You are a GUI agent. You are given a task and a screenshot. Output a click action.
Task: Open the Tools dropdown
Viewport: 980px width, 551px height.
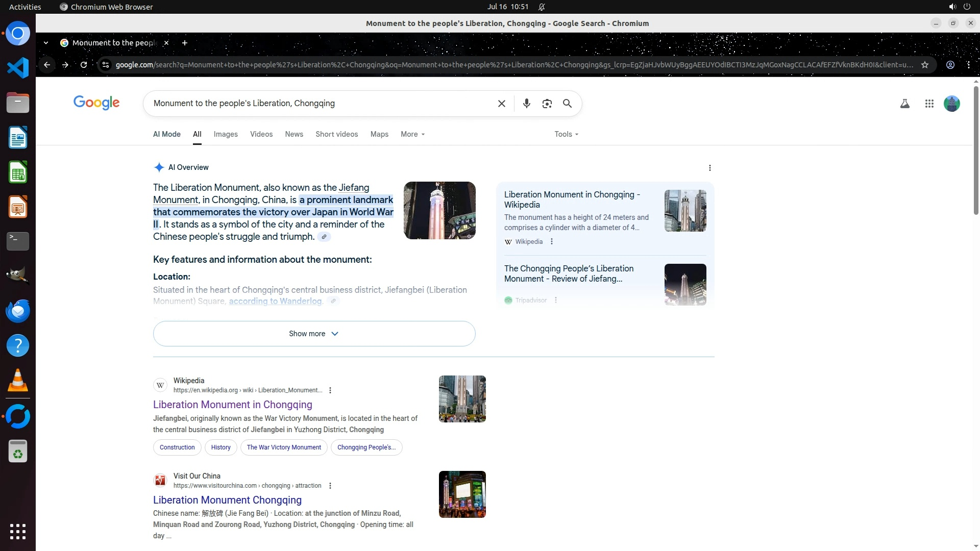[566, 134]
